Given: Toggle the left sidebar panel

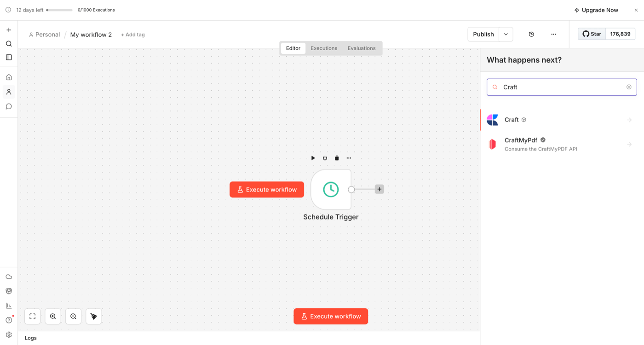Looking at the screenshot, I should pos(9,58).
